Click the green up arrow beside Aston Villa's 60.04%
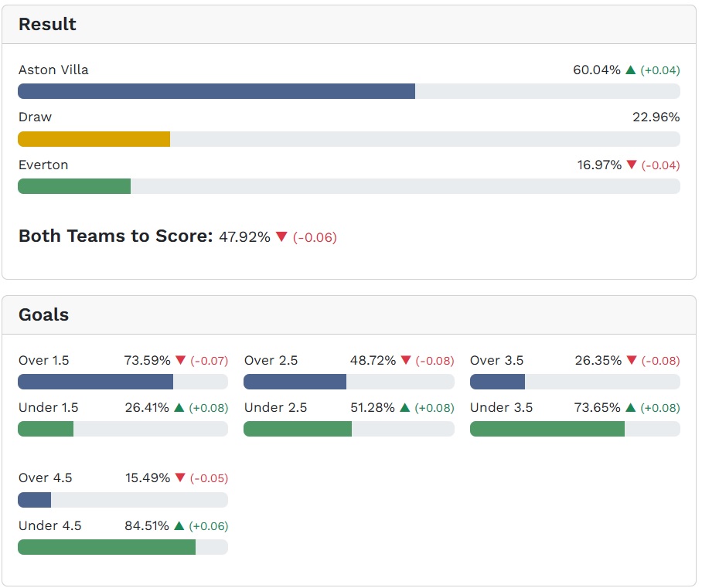The image size is (702, 588). [631, 70]
